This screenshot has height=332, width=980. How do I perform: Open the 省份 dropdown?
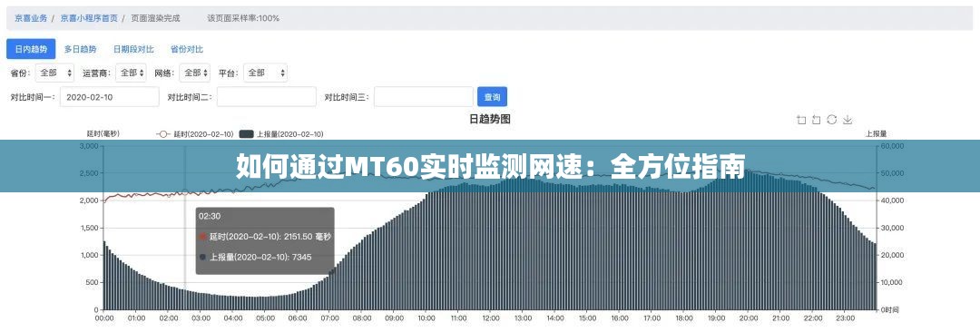pos(55,73)
